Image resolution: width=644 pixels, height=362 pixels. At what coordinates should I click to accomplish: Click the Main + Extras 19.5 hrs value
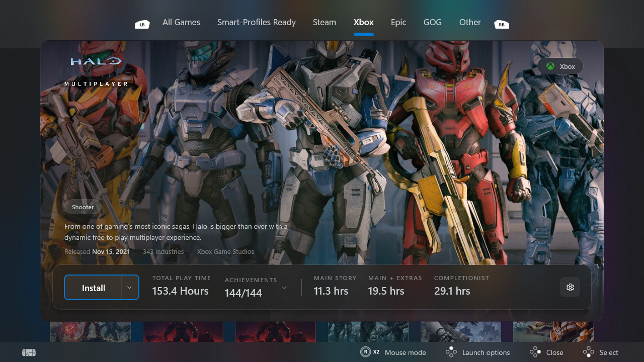(x=386, y=291)
